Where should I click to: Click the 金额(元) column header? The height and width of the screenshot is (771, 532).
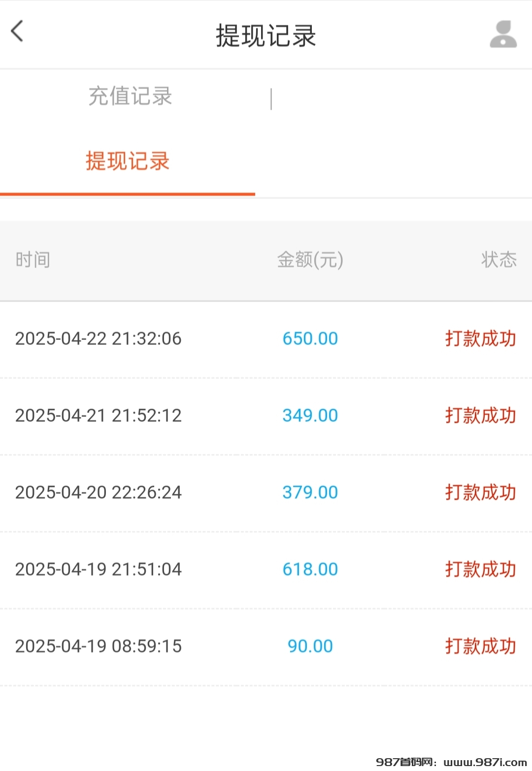(310, 260)
